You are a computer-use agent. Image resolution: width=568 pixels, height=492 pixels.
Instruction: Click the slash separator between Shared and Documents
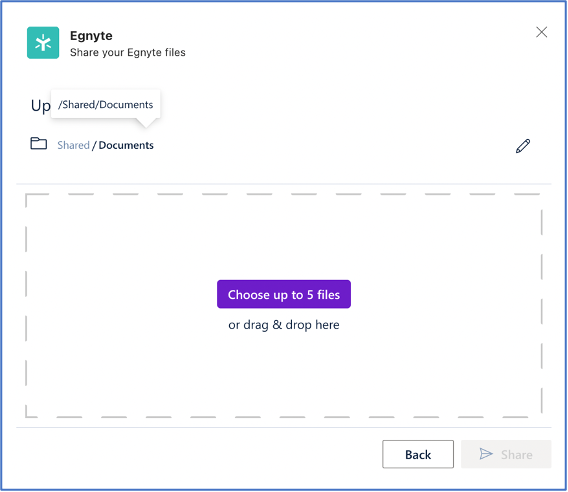[x=94, y=146]
